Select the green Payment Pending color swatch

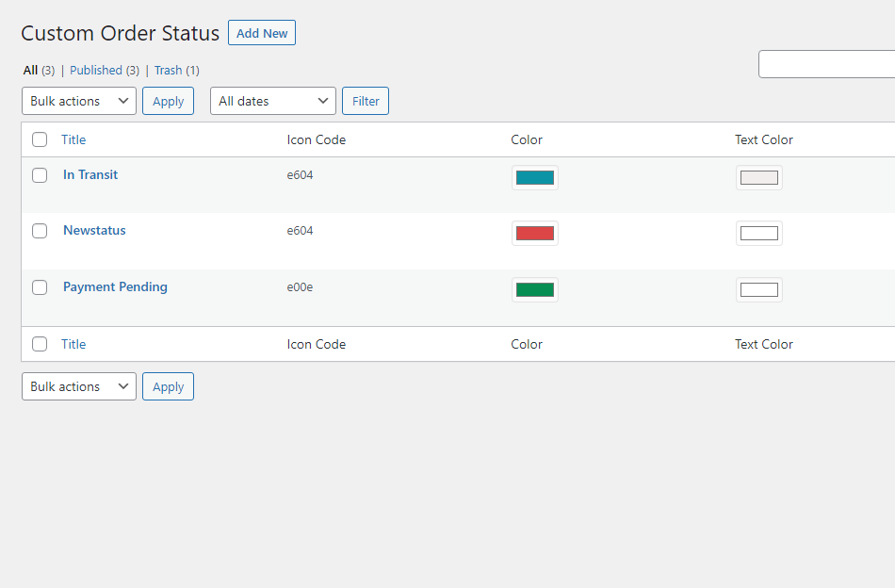534,289
